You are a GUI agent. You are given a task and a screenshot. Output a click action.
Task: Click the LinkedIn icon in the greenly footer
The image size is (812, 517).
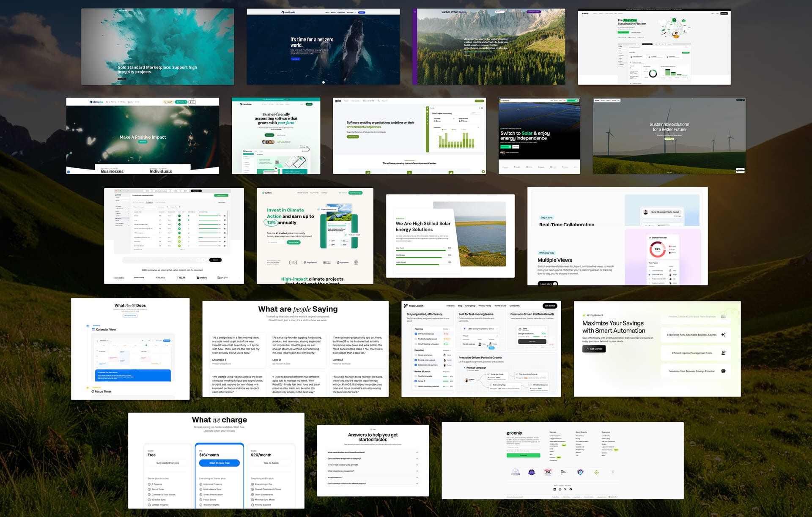point(554,489)
